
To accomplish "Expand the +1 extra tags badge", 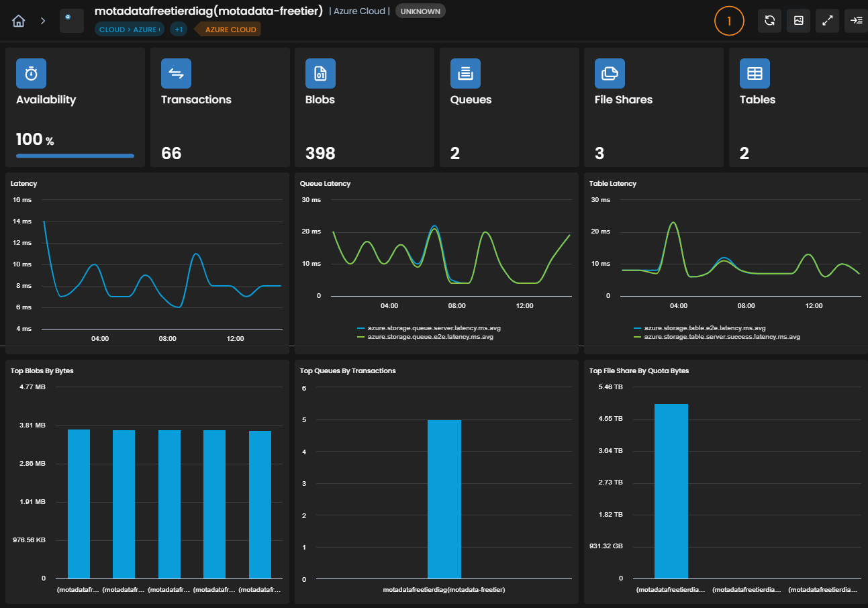I will (179, 30).
